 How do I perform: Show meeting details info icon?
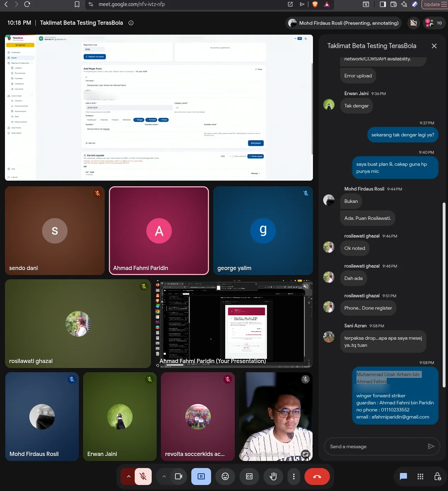131,23
